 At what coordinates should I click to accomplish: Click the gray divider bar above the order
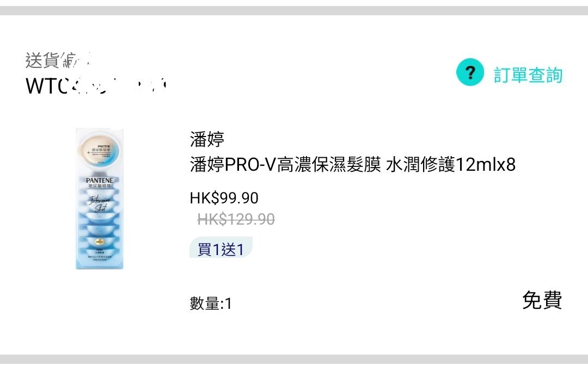point(294,10)
